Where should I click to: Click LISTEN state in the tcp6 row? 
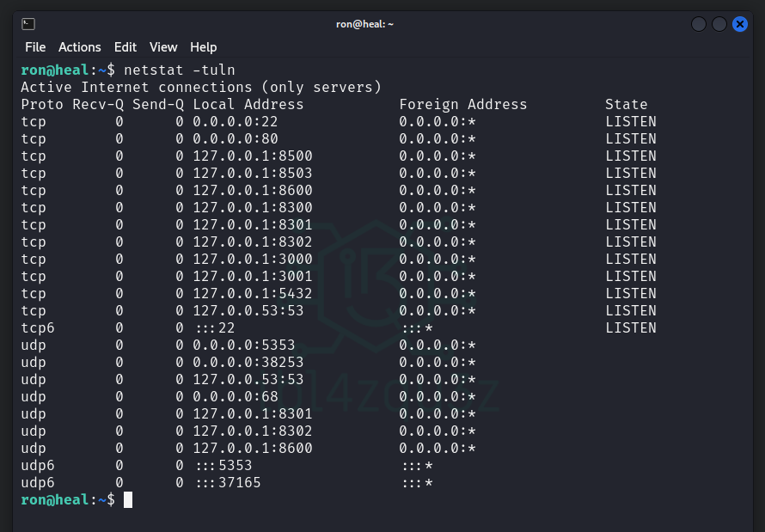click(x=631, y=327)
